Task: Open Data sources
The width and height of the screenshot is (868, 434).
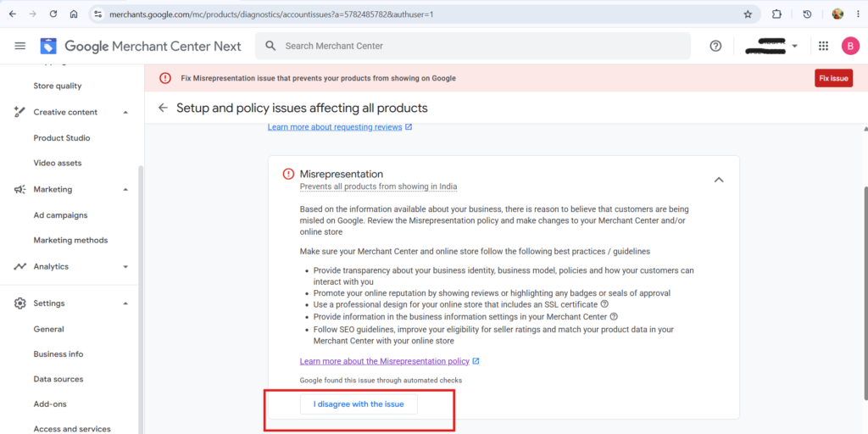Action: [x=58, y=379]
